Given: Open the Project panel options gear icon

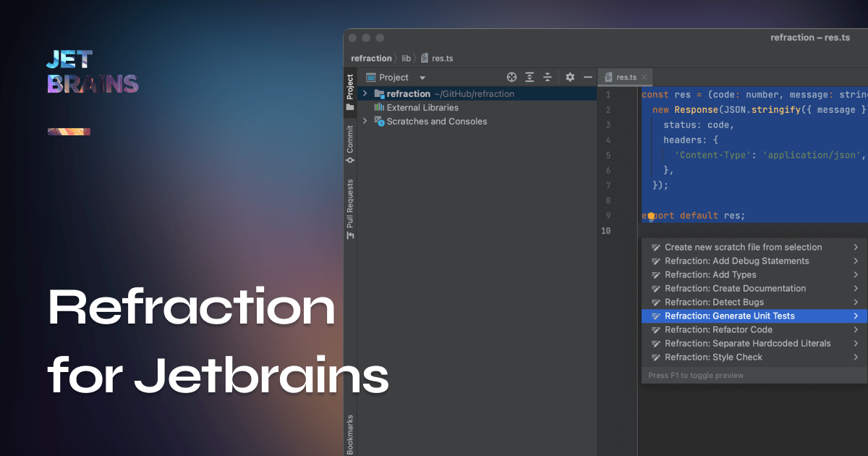Looking at the screenshot, I should [569, 77].
